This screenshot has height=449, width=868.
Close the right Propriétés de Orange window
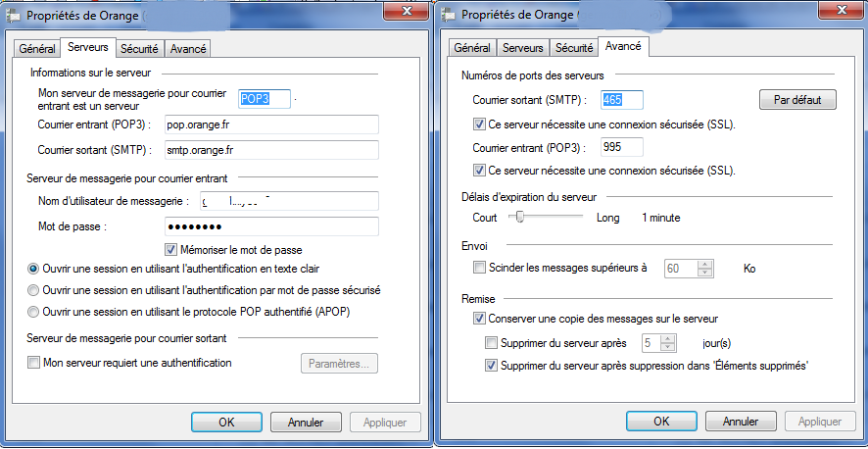pos(842,11)
